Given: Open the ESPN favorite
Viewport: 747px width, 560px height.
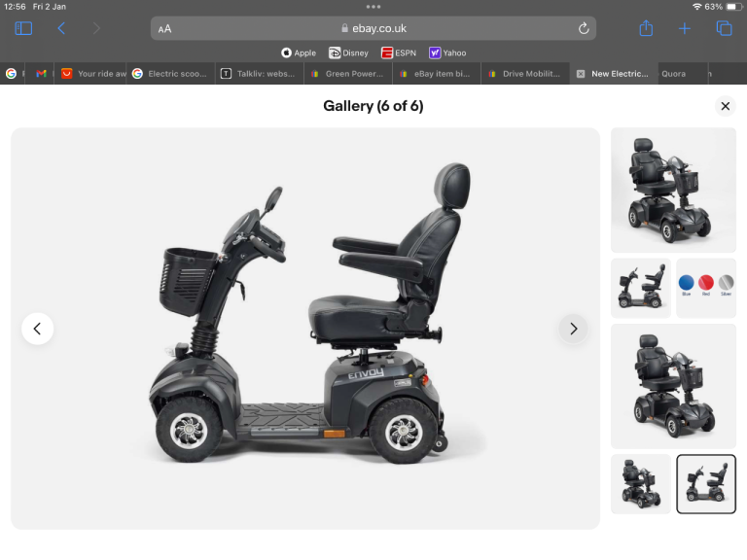Looking at the screenshot, I should (399, 52).
